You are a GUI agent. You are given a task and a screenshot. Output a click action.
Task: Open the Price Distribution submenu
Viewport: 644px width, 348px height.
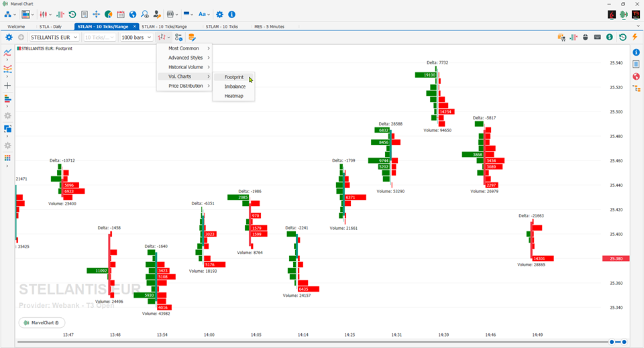[x=184, y=86]
